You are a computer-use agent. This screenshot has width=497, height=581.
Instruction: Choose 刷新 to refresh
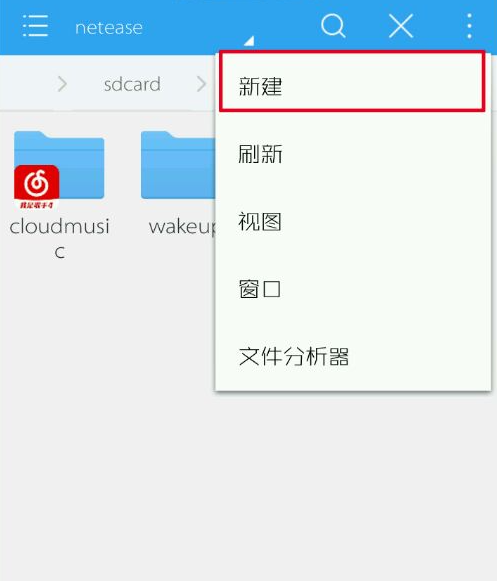click(x=353, y=154)
